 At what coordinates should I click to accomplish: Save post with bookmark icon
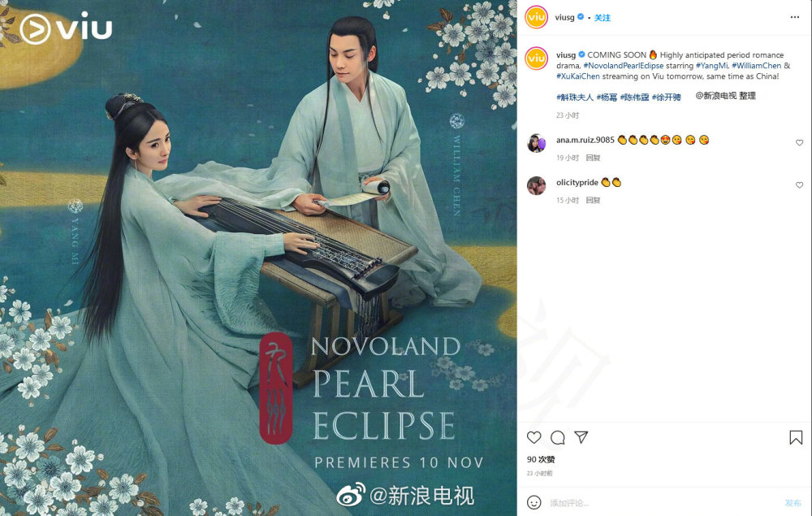coord(796,438)
